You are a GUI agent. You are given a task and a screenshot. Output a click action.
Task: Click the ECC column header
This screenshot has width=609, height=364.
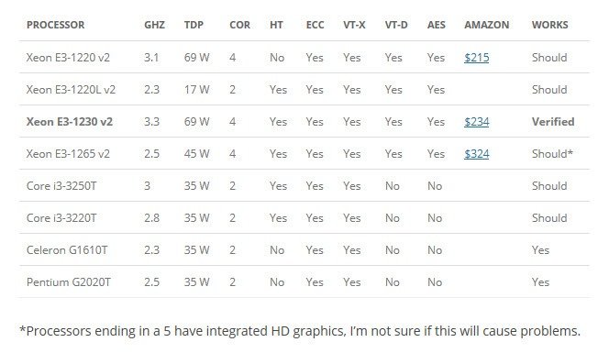click(315, 25)
